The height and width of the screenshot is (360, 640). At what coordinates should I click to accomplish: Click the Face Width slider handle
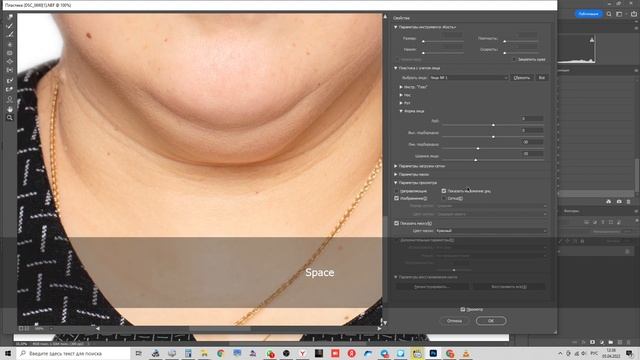coord(476,160)
